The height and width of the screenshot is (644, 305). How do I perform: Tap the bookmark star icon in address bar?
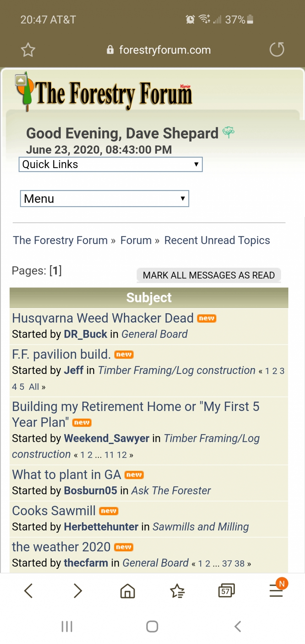(x=28, y=50)
